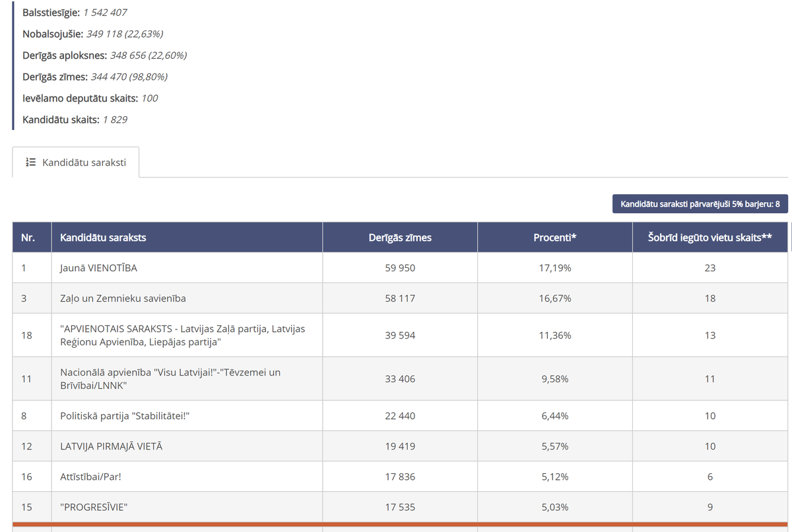Click the 9,58% percentage cell

555,379
